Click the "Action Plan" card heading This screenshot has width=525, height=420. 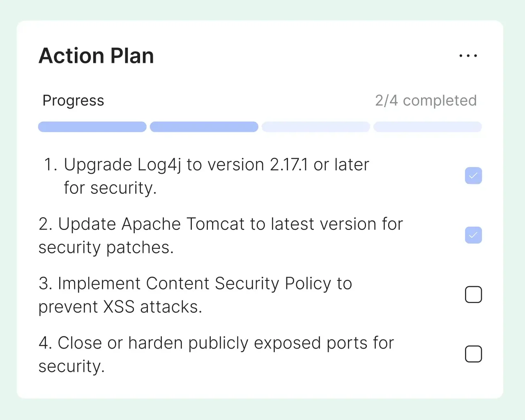click(97, 56)
